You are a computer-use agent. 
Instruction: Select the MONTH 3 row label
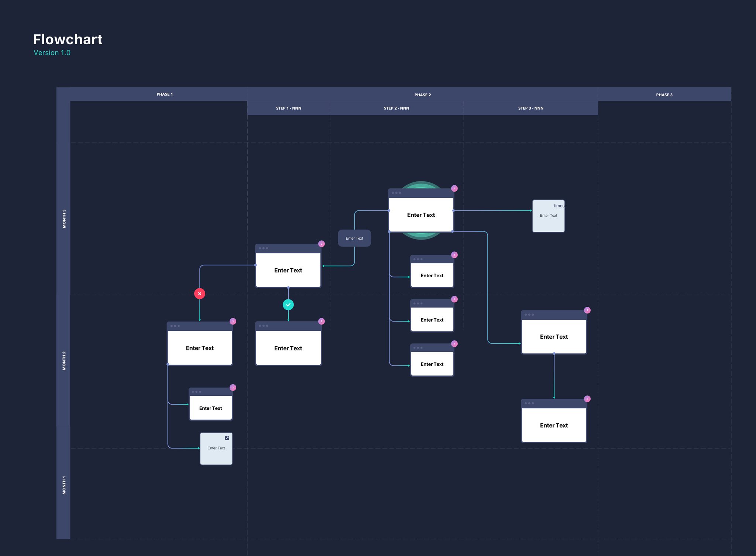64,219
